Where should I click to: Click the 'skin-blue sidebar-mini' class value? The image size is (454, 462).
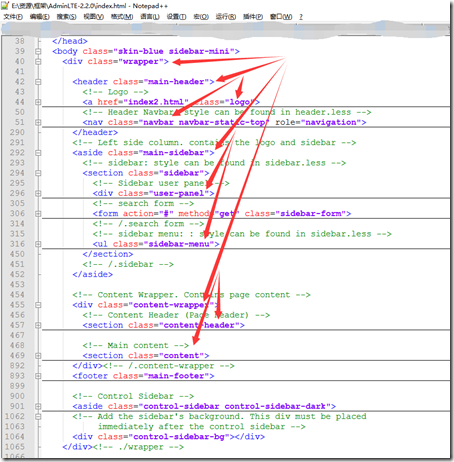(x=174, y=51)
